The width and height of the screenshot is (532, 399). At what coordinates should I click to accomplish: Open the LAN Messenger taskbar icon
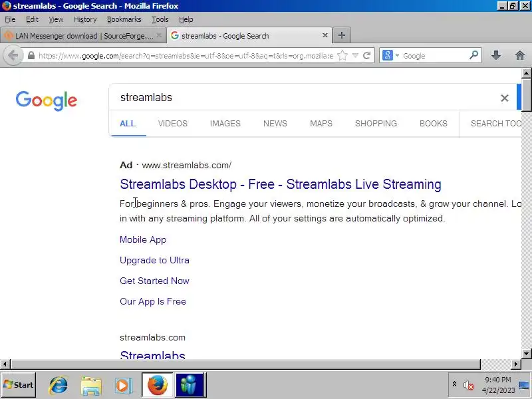point(190,385)
